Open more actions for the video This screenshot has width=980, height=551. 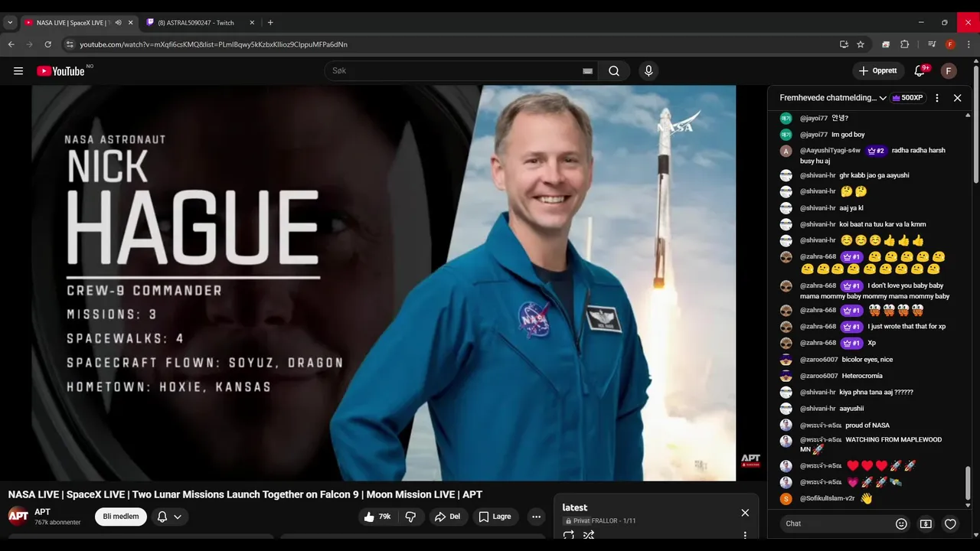(x=537, y=517)
